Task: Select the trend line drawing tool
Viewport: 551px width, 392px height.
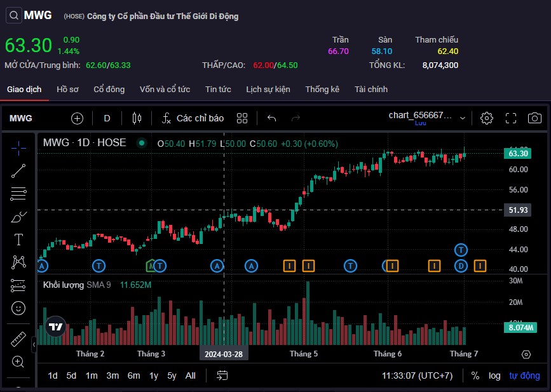Action: coord(18,170)
